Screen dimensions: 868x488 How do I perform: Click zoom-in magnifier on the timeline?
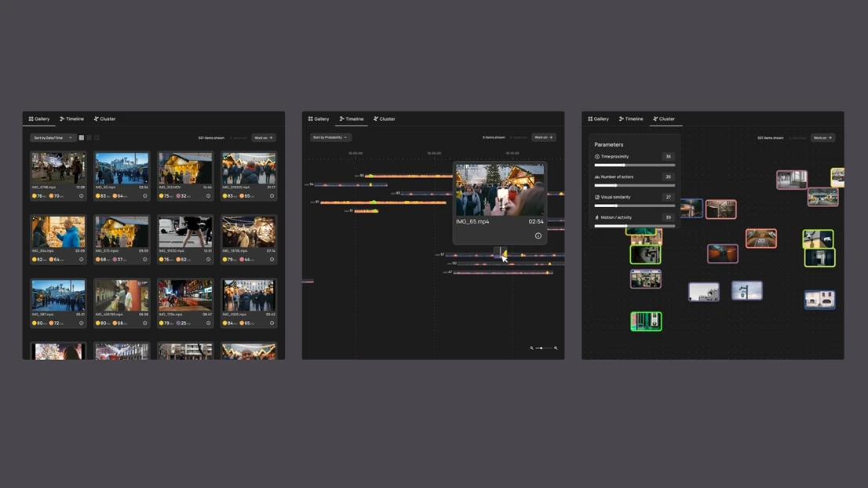pos(556,348)
